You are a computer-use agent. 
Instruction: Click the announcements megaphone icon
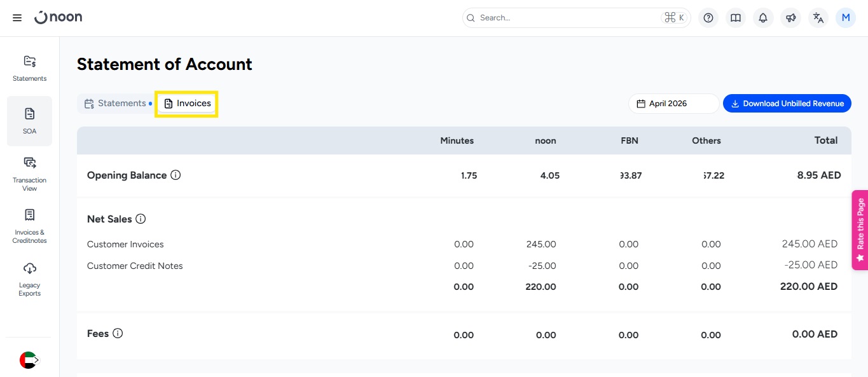click(x=790, y=18)
